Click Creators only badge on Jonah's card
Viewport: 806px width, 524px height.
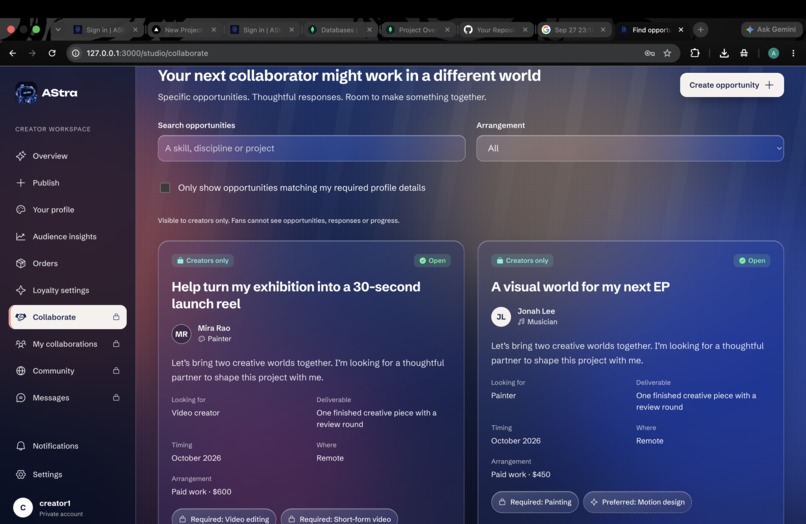tap(522, 261)
